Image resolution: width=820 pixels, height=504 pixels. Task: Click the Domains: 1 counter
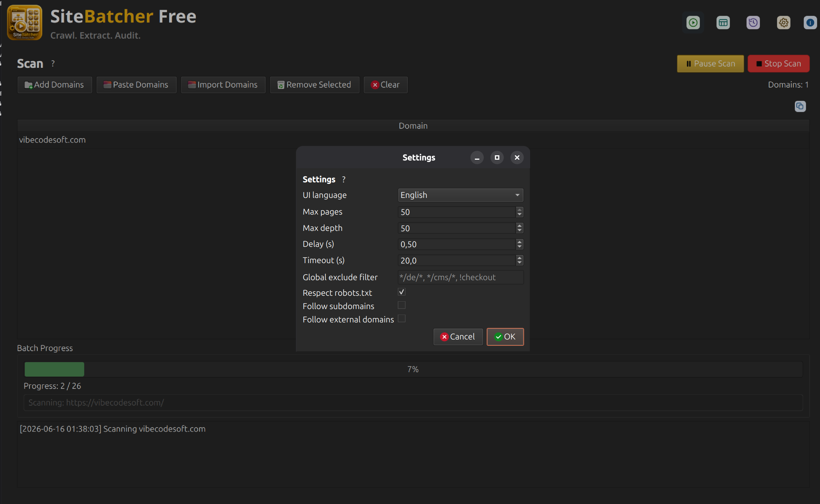[x=788, y=85]
